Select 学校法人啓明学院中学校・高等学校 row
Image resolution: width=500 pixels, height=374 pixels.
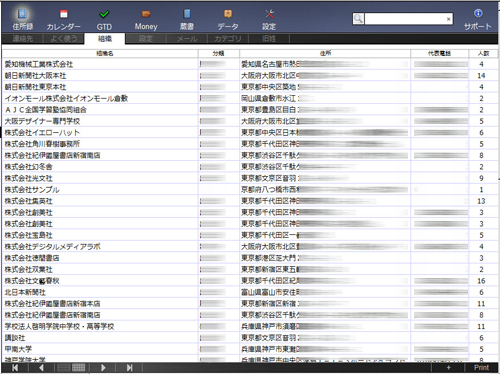pyautogui.click(x=250, y=326)
